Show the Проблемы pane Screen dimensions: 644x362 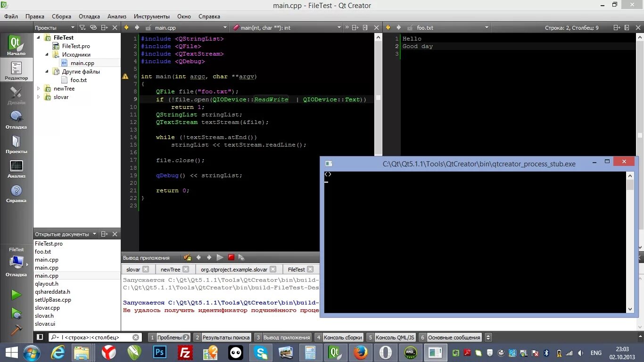tap(170, 337)
